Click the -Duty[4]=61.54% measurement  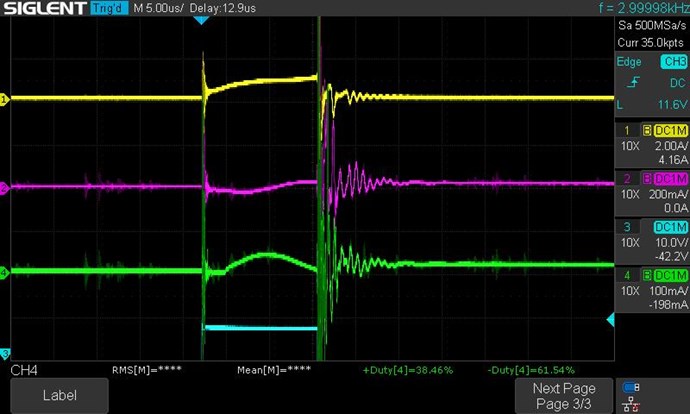[x=531, y=370]
